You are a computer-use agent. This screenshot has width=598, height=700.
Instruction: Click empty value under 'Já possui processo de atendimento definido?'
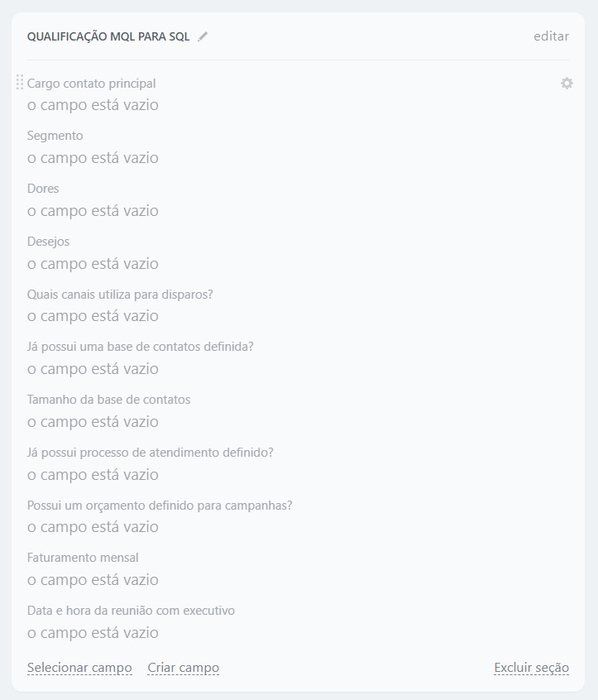pyautogui.click(x=93, y=475)
